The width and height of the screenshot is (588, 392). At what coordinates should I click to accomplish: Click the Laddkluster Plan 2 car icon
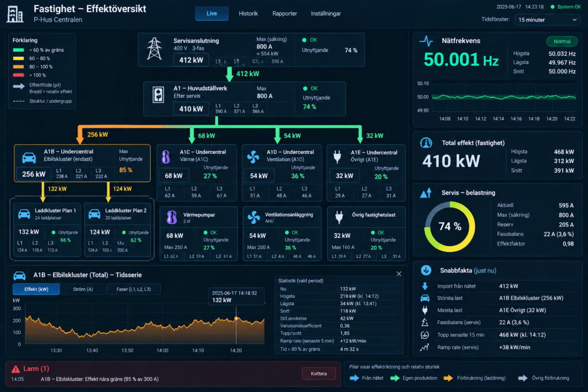[94, 214]
